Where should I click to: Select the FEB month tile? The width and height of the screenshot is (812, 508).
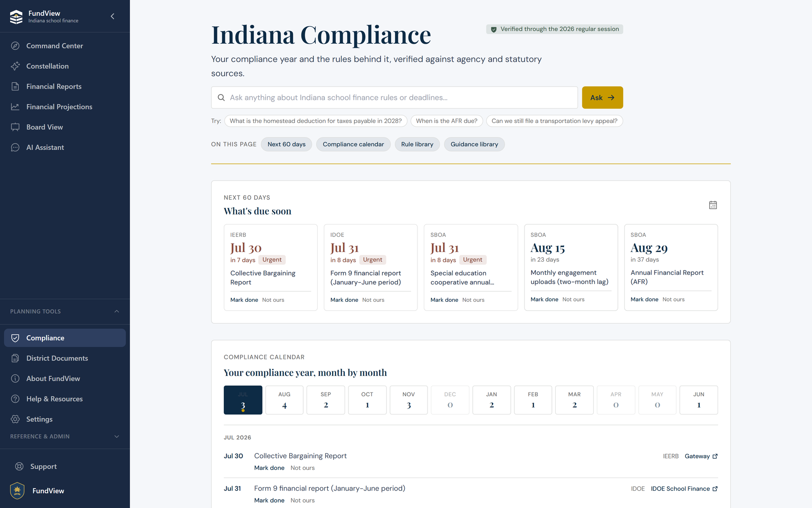(533, 400)
